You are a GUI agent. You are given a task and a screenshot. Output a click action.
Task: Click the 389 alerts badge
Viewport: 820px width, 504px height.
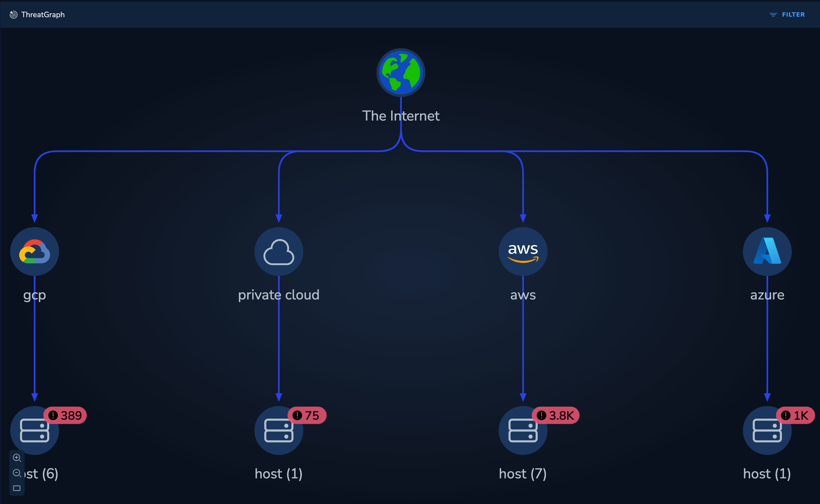(x=65, y=415)
